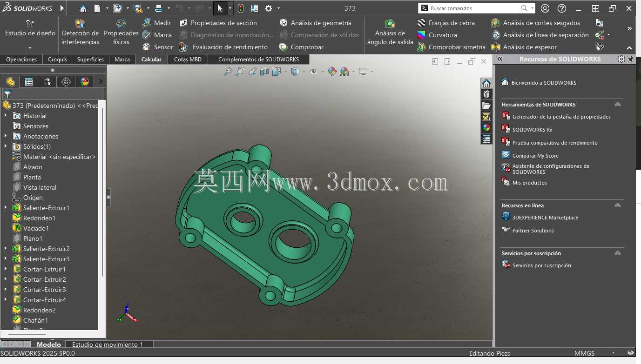
Task: Click Zoom to Fit in view toolbar
Action: click(x=228, y=72)
